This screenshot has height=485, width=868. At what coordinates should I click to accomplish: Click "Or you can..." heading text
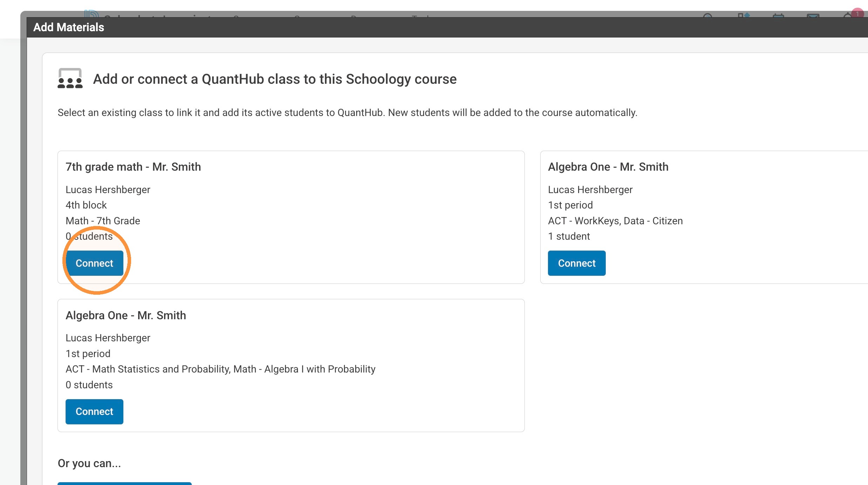(89, 463)
